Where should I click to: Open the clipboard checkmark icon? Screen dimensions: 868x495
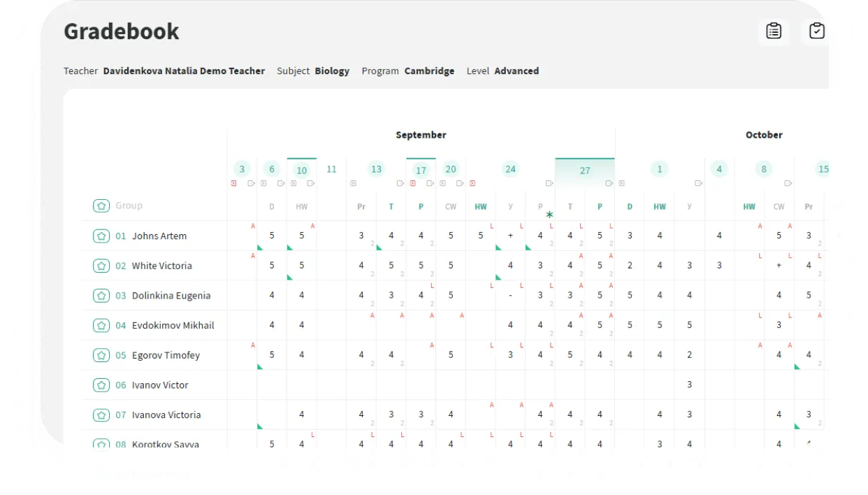pos(816,31)
